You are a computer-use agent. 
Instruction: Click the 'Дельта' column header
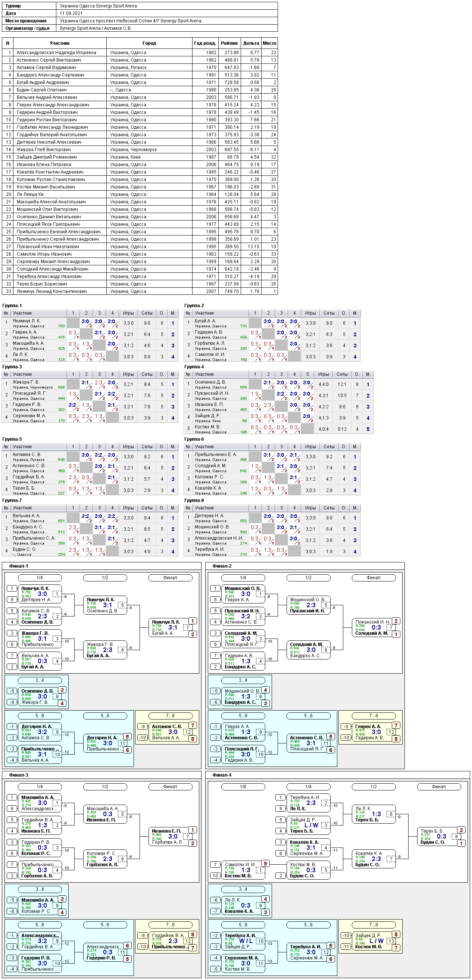[251, 43]
